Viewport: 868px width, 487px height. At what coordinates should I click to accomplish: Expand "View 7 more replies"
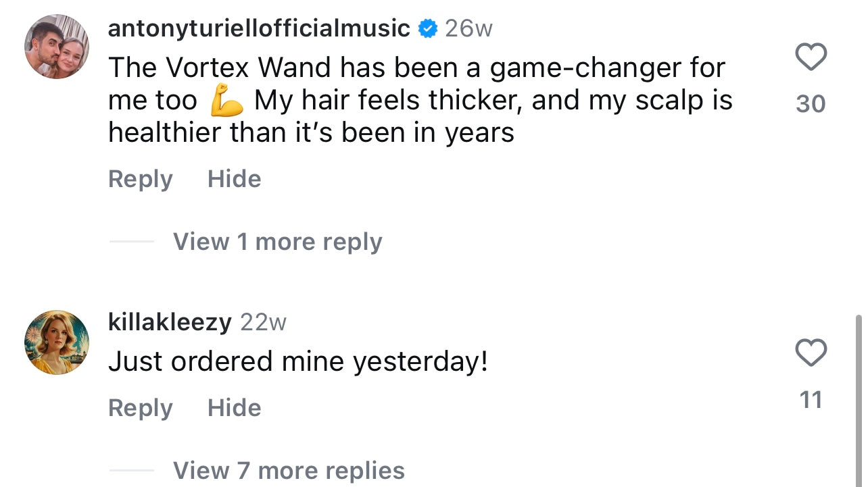coord(289,470)
